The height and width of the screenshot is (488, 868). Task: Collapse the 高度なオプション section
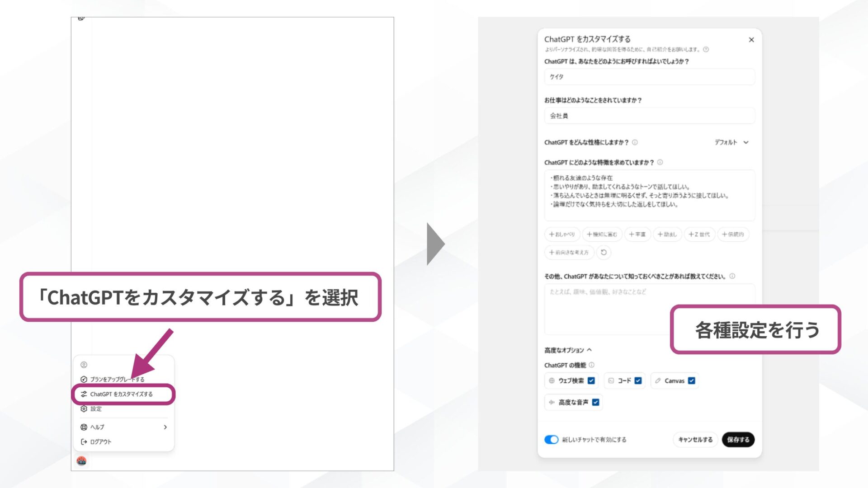[568, 350]
